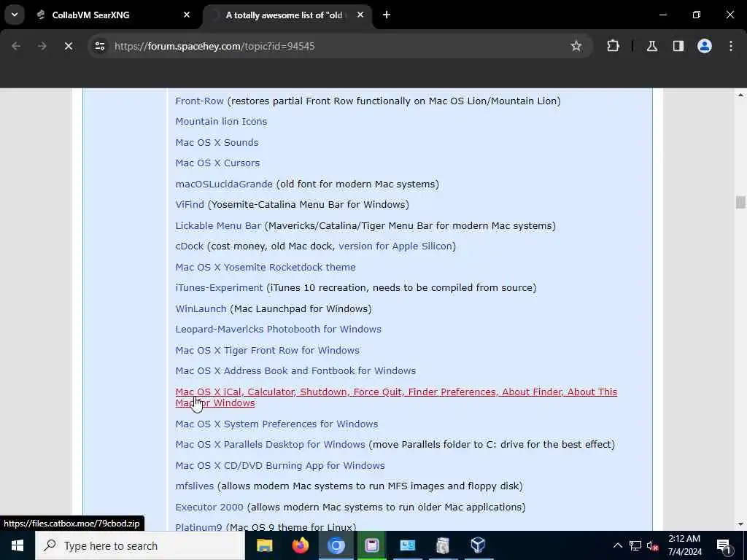Image resolution: width=747 pixels, height=560 pixels.
Task: Open the network status tray icon
Action: click(x=635, y=545)
